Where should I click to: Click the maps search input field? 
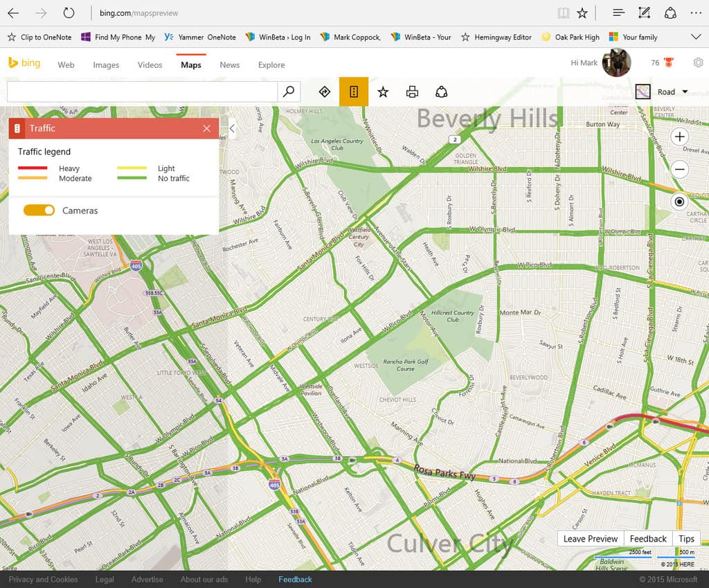point(142,92)
